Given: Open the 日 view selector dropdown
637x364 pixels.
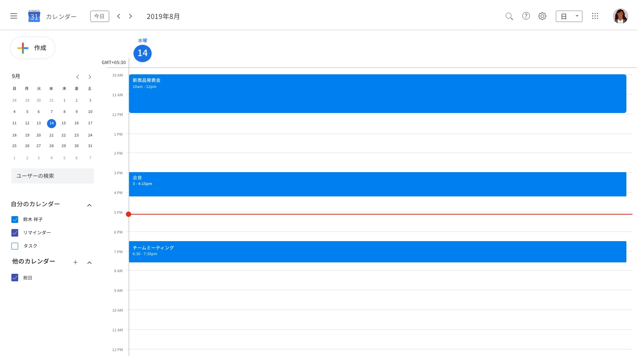Looking at the screenshot, I should [x=569, y=16].
